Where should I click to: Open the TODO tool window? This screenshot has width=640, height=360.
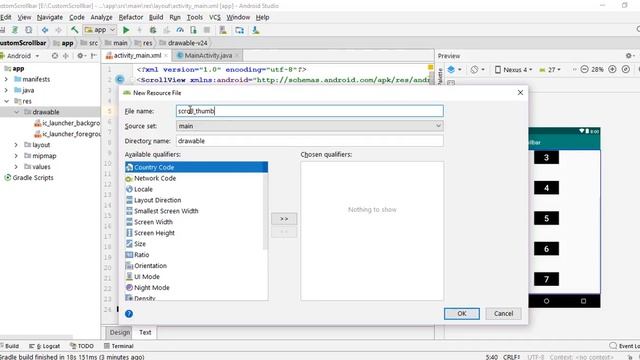click(82, 346)
